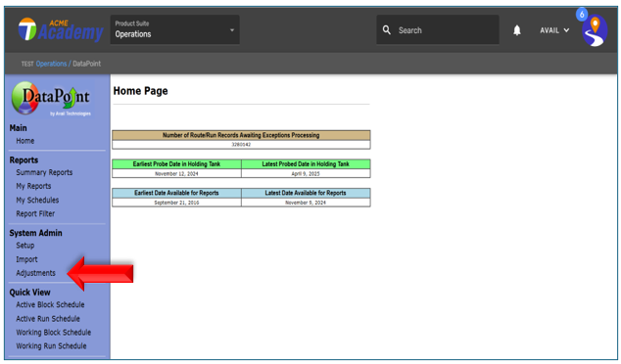Open the Product Suite Operations dropdown
621x364 pixels.
pos(174,29)
